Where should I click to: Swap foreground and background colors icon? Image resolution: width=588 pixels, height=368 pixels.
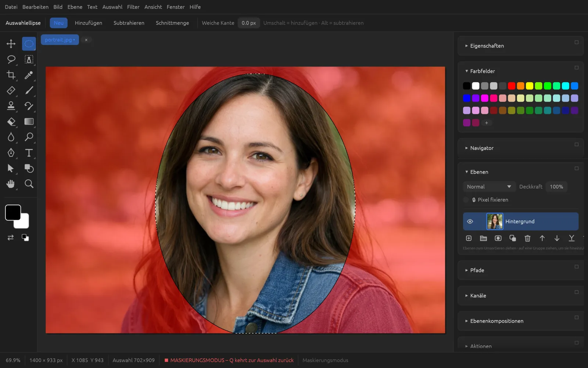(11, 237)
